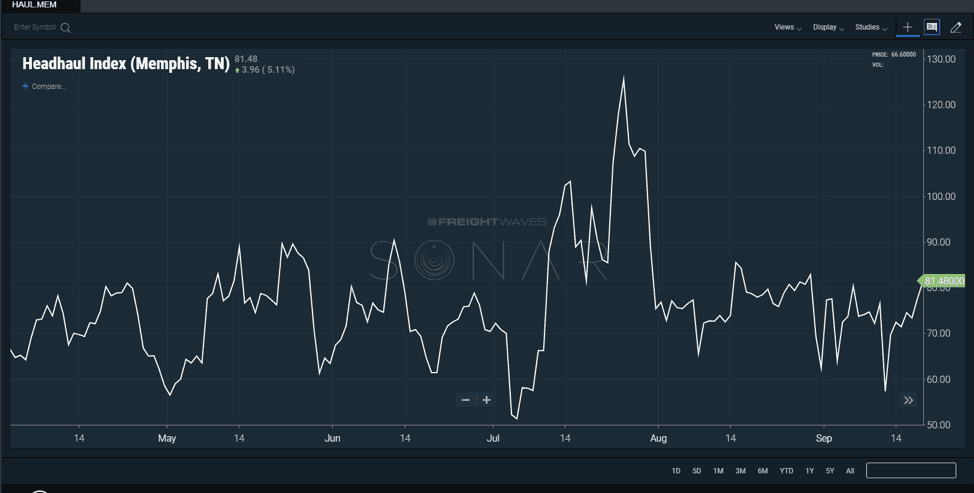
Task: Click the search magnifier icon
Action: (66, 28)
